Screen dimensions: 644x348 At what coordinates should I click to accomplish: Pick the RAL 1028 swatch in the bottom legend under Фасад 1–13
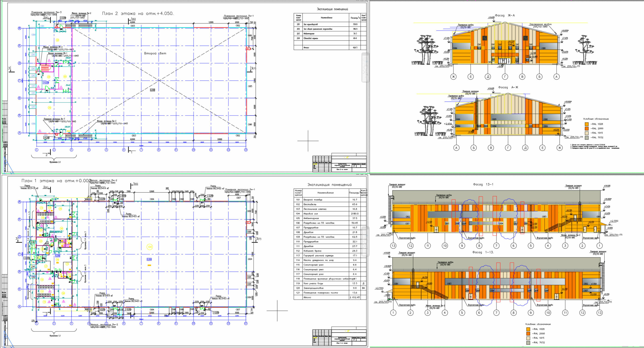coord(528,329)
